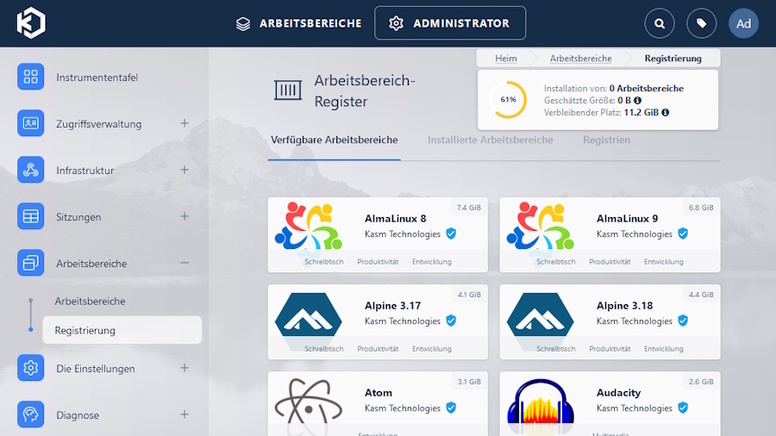Click the layers icon beside ARBEITSBEREICHE
The height and width of the screenshot is (436, 776).
coord(243,24)
